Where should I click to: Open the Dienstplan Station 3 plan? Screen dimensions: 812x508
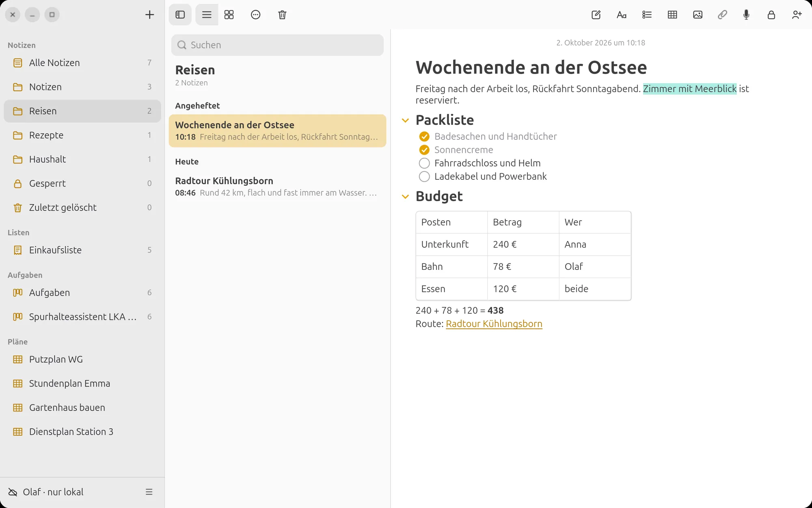(82, 432)
